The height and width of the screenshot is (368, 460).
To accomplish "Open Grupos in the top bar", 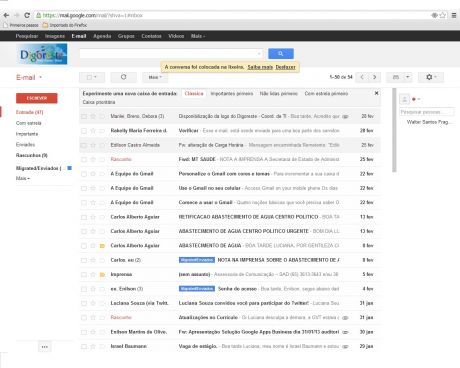I will [x=126, y=36].
